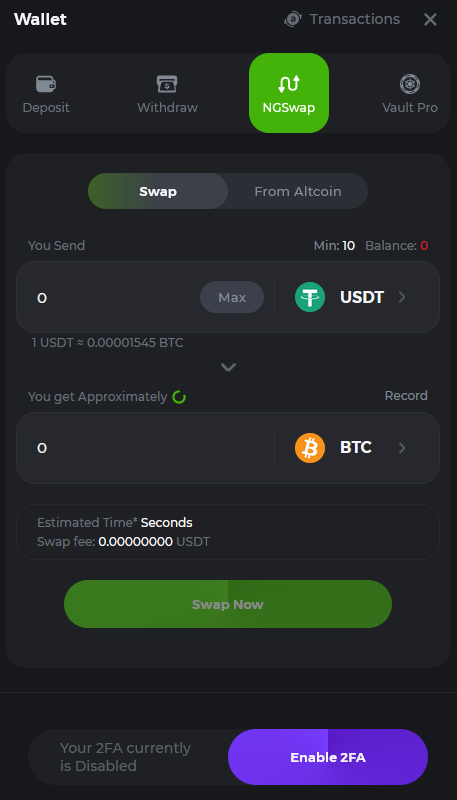
Task: Click the Max amount button
Action: pyautogui.click(x=232, y=297)
